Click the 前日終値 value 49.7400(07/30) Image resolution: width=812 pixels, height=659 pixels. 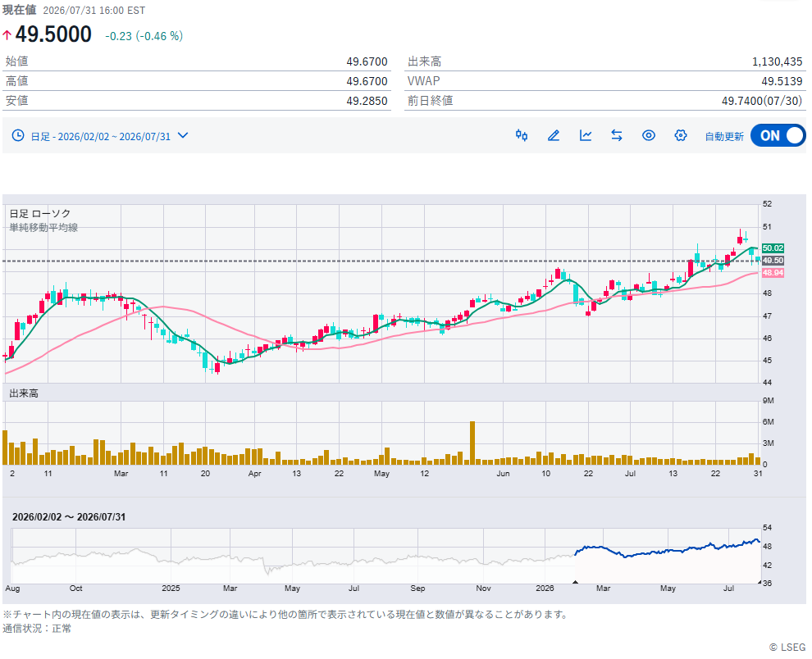762,101
